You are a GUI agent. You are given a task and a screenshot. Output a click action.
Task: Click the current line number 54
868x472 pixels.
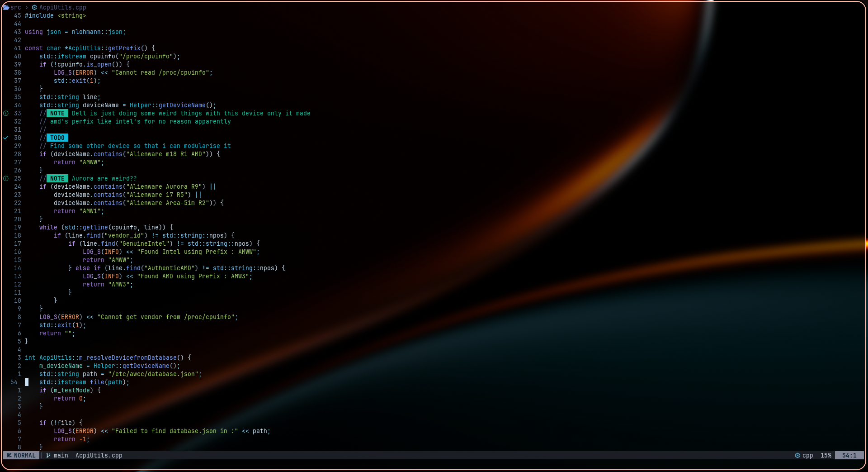pos(14,382)
